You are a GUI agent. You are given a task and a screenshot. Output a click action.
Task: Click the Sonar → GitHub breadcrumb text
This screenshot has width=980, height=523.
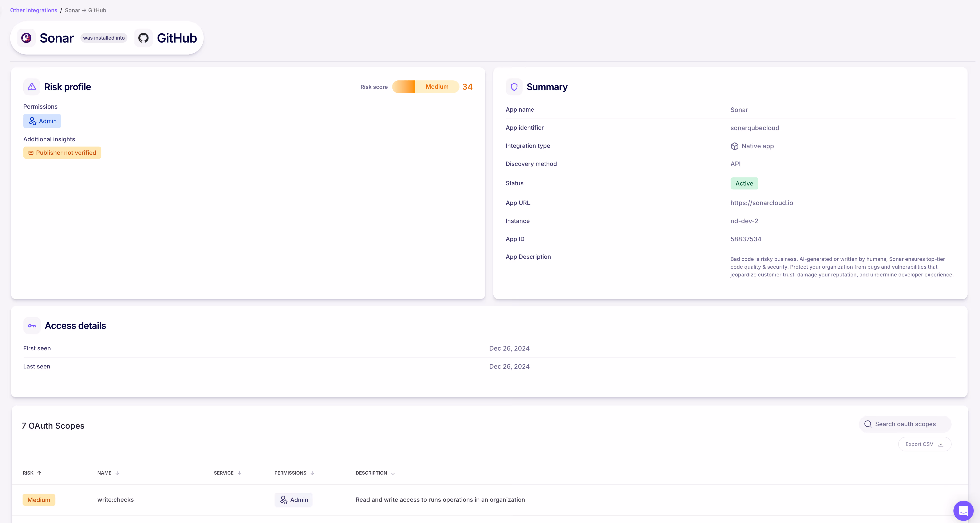click(x=85, y=10)
